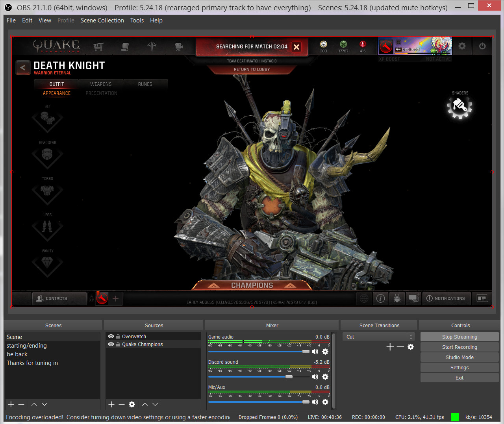The width and height of the screenshot is (504, 424).
Task: Open transition properties gear icon
Action: tap(411, 347)
